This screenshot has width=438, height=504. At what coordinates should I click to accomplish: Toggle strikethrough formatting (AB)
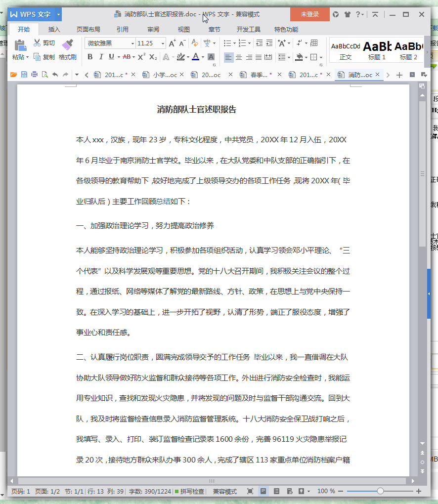pyautogui.click(x=126, y=56)
